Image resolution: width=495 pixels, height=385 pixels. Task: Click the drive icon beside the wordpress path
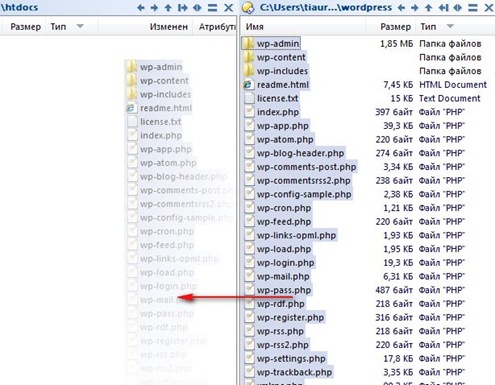point(248,8)
